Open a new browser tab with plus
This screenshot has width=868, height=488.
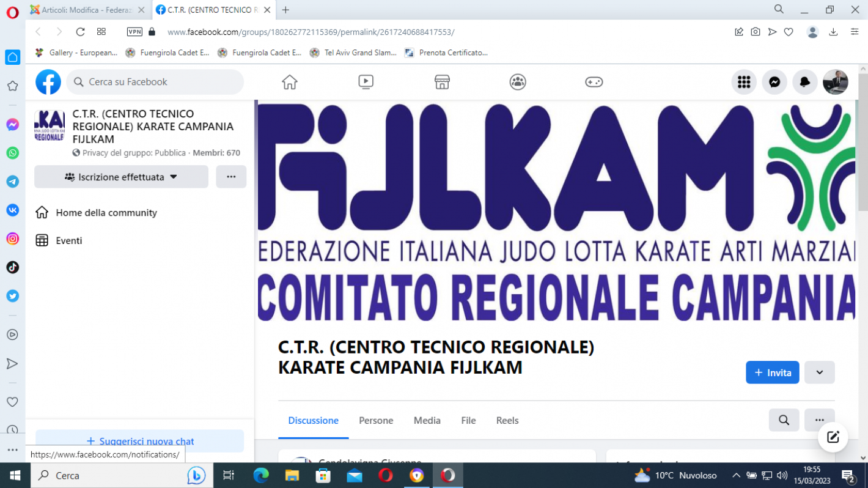(x=285, y=10)
